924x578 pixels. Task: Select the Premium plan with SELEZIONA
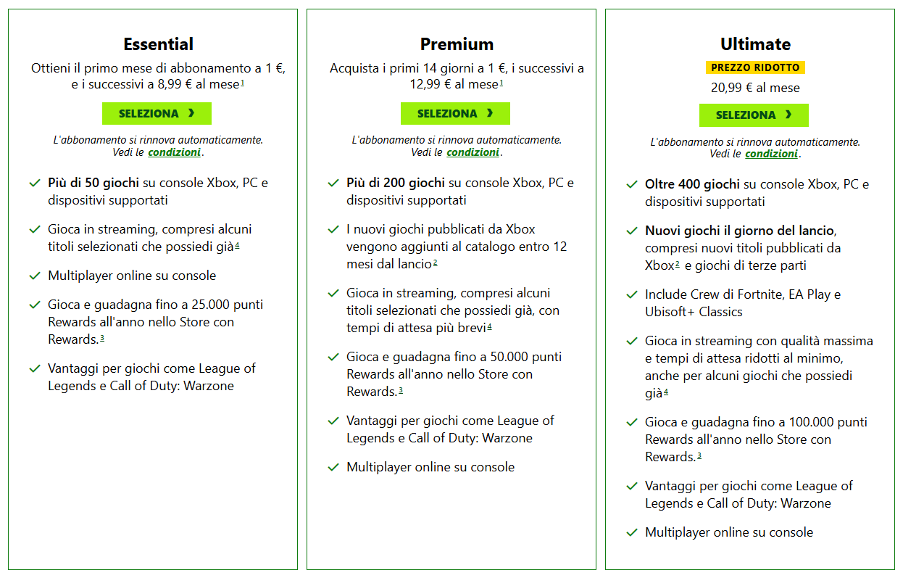[455, 114]
